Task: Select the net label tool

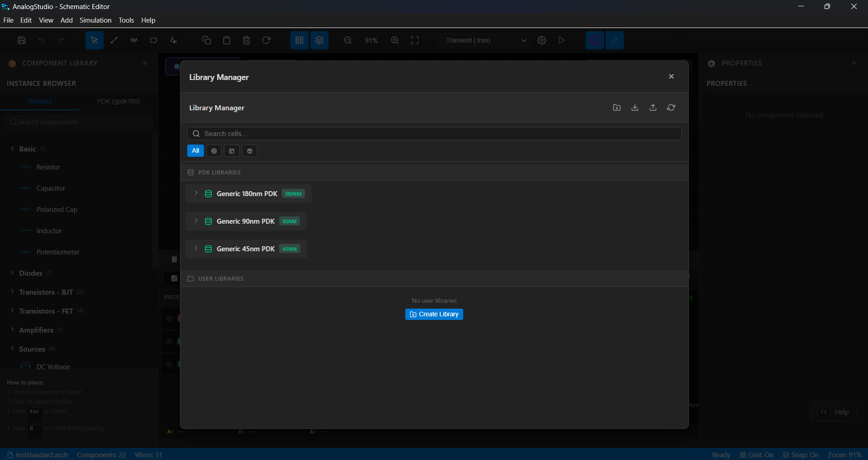Action: (x=154, y=40)
